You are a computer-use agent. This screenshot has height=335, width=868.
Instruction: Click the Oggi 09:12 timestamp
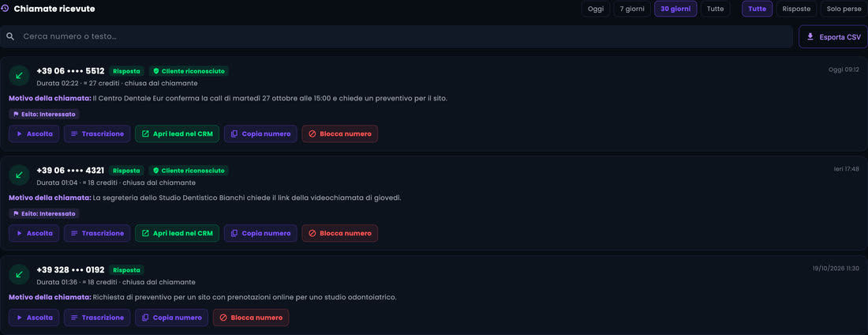point(844,70)
